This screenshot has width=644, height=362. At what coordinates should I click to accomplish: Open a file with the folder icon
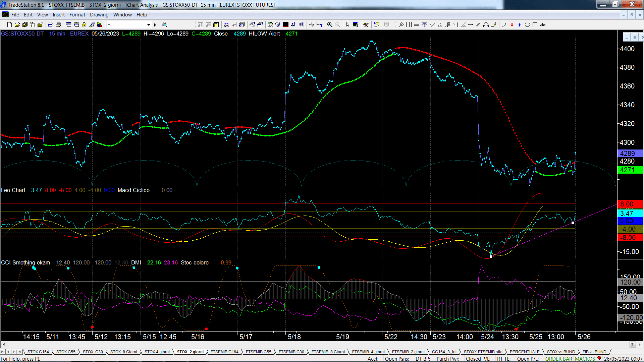[x=17, y=24]
